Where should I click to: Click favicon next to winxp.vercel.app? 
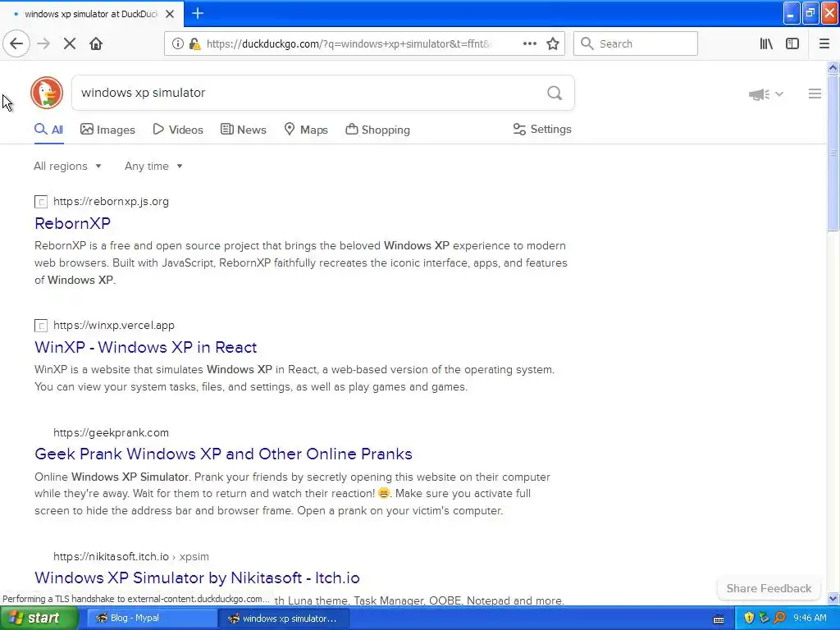[41, 326]
